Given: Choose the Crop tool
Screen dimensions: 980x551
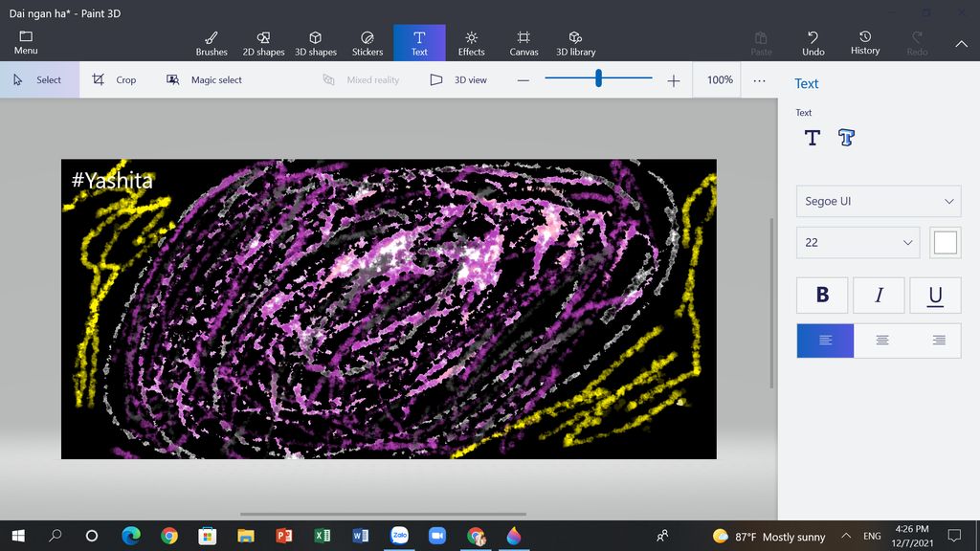Looking at the screenshot, I should (x=115, y=80).
